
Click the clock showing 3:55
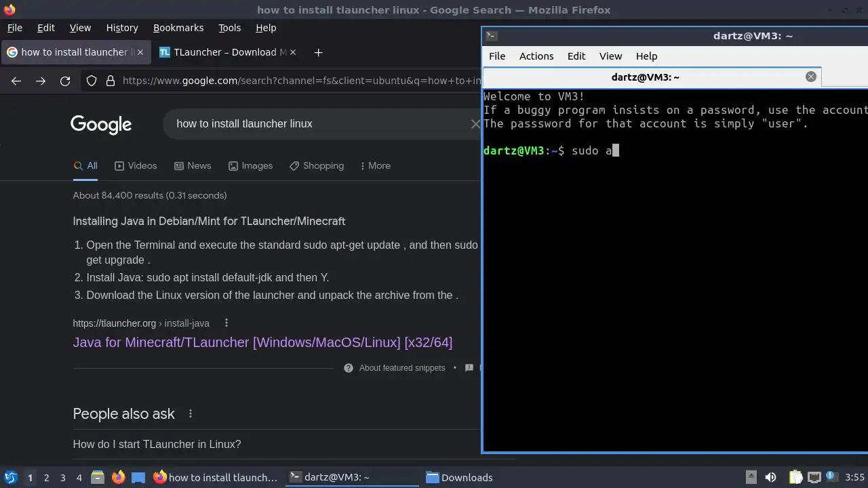click(x=855, y=477)
